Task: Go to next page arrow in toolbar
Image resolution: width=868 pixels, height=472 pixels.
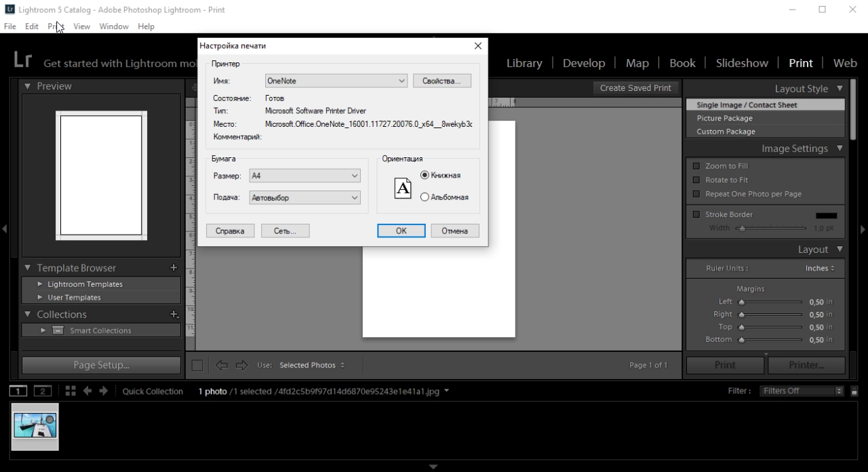Action: click(241, 366)
